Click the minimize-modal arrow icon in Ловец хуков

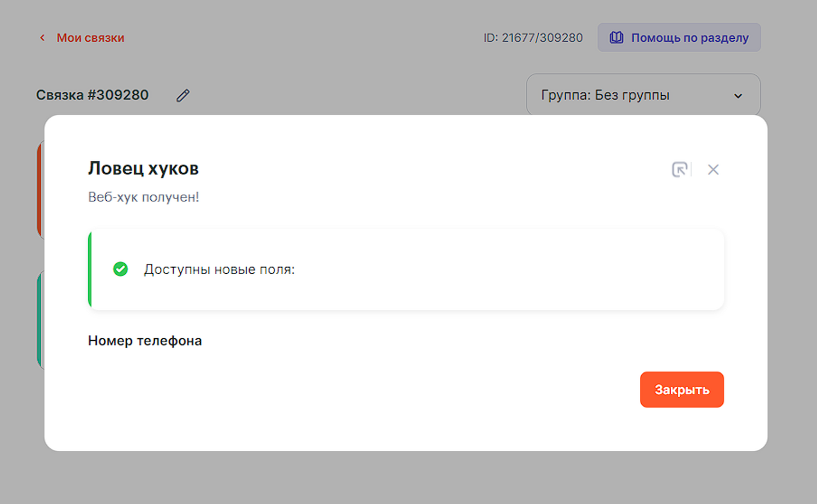679,170
